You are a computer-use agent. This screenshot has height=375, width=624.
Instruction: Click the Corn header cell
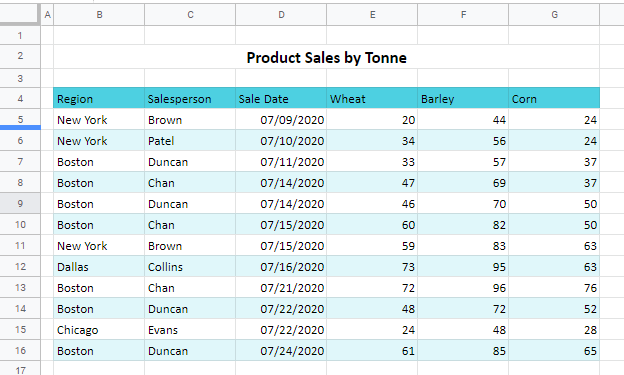point(554,98)
